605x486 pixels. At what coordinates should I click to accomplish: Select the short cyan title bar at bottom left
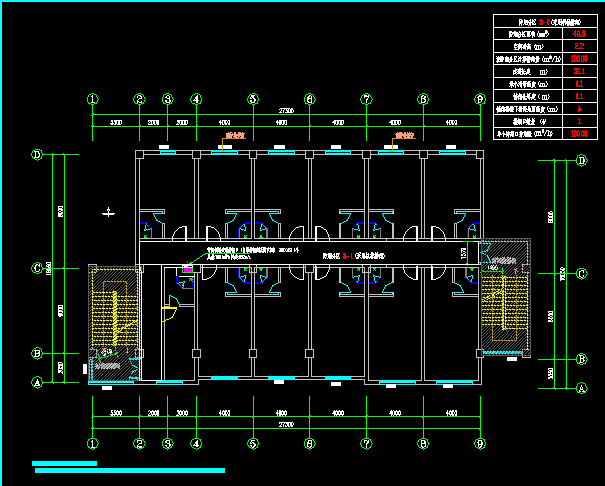[x=64, y=463]
